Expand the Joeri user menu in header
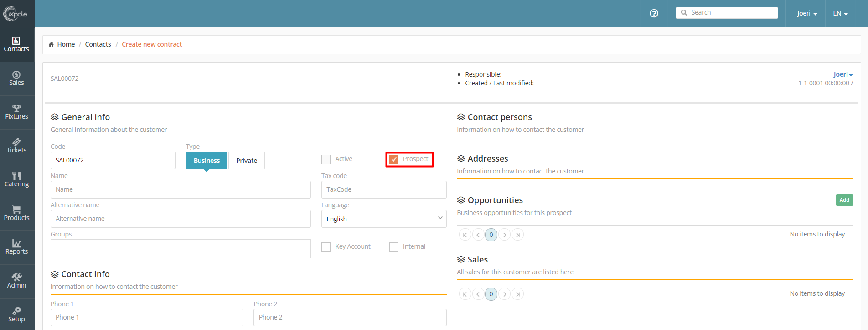This screenshot has height=330, width=868. (807, 13)
